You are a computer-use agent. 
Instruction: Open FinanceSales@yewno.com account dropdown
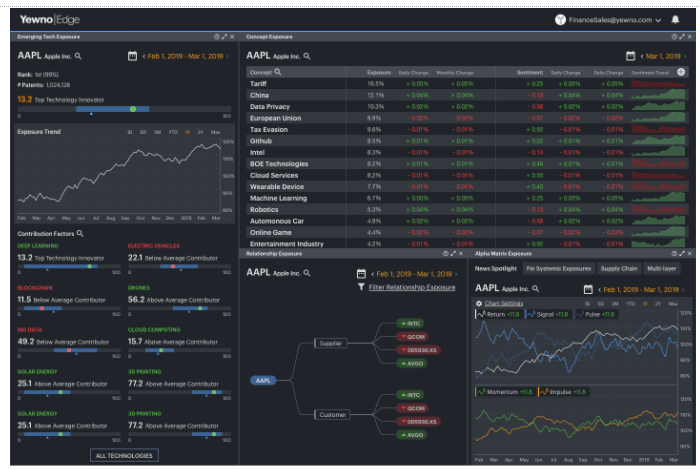pyautogui.click(x=608, y=20)
